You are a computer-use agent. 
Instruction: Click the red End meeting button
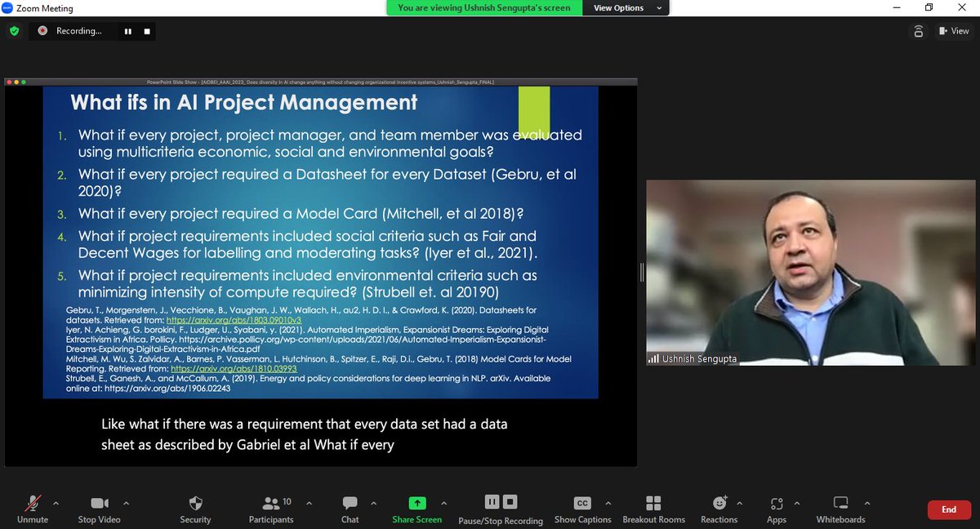949,509
